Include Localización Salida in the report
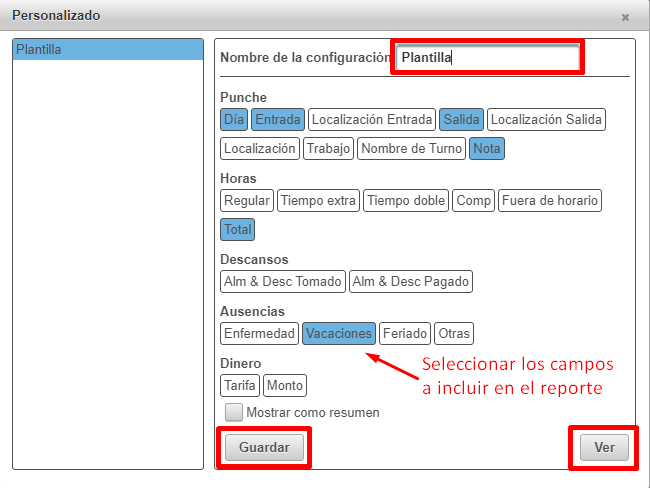 pos(546,120)
